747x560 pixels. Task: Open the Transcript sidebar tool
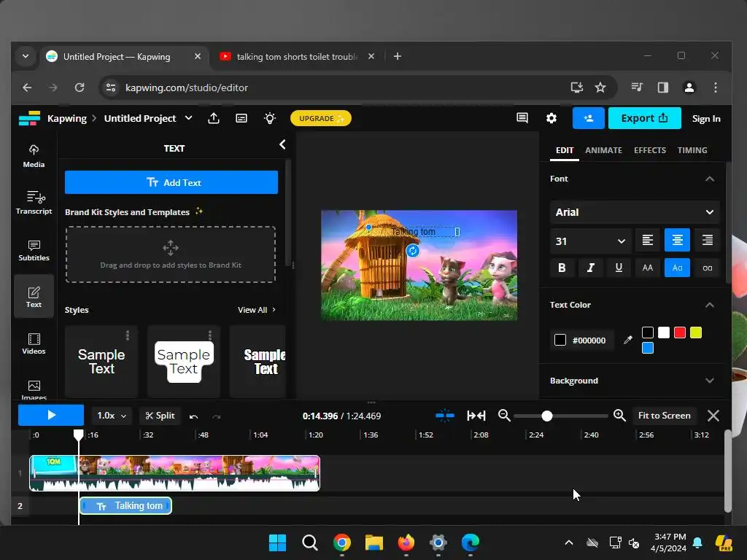(x=34, y=203)
